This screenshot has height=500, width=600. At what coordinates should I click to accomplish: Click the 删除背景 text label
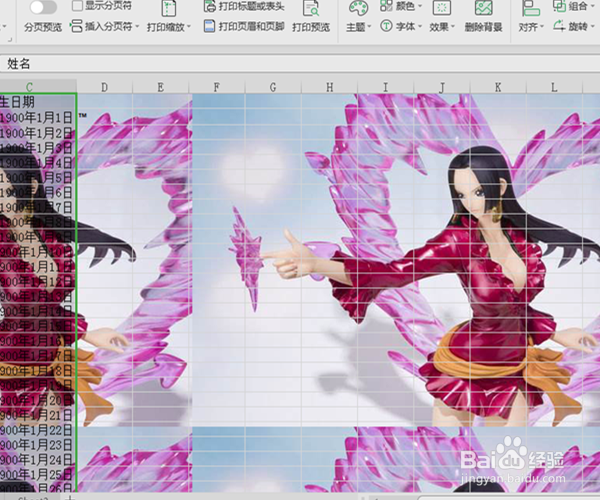pos(483,27)
